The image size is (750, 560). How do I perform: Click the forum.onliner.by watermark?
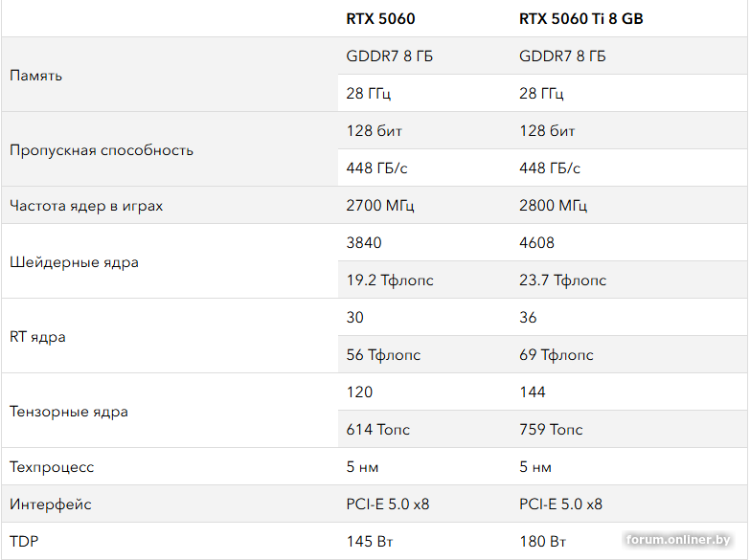(676, 539)
